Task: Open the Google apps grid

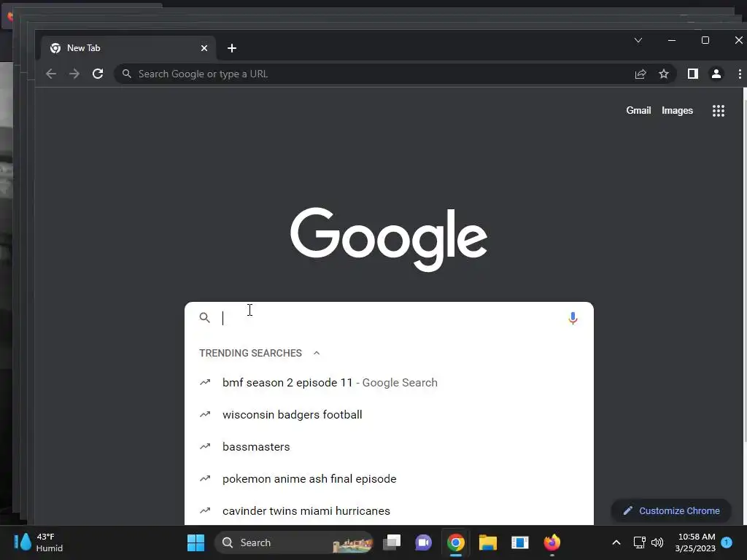Action: 719,111
